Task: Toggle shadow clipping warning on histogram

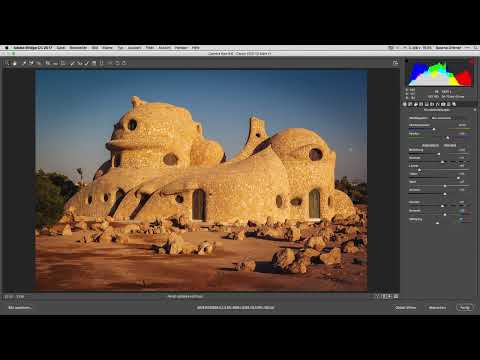Action: (x=406, y=61)
